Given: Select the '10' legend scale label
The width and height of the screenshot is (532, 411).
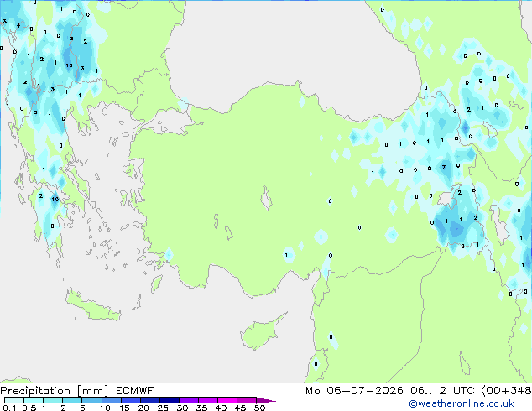Looking at the screenshot, I should click(x=105, y=408).
